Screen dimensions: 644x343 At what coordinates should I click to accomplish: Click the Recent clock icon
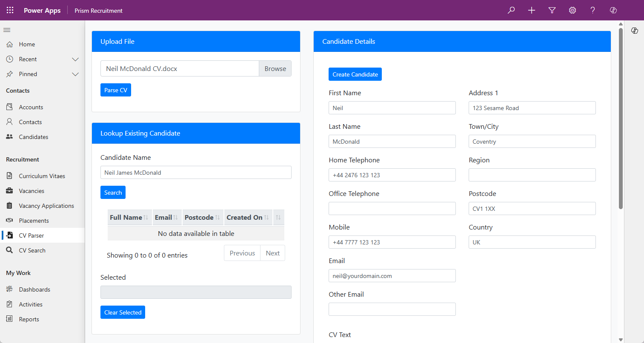(9, 59)
